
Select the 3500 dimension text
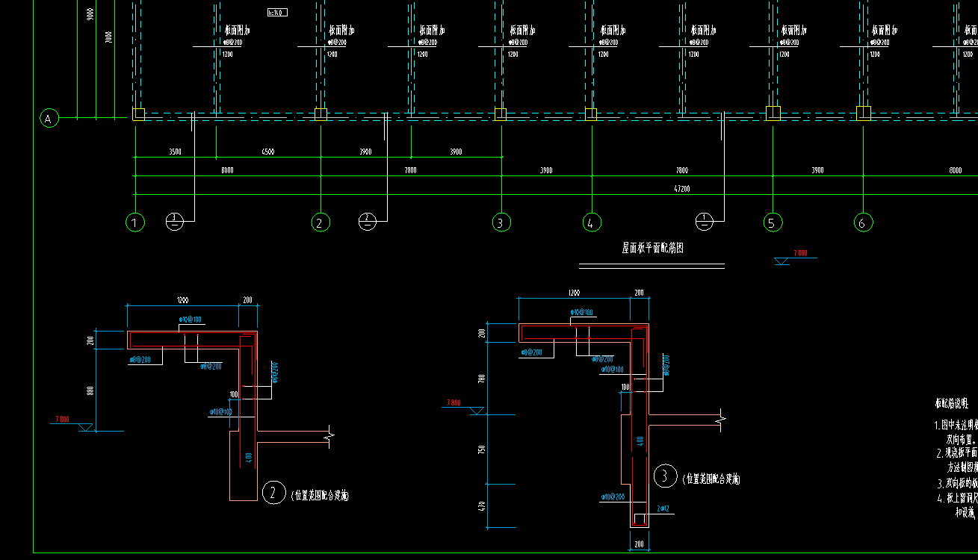point(175,152)
